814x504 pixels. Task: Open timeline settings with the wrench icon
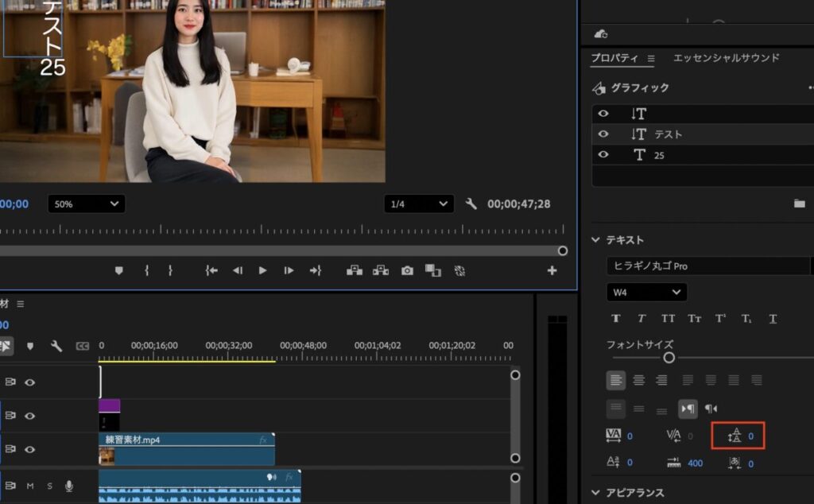(x=56, y=346)
